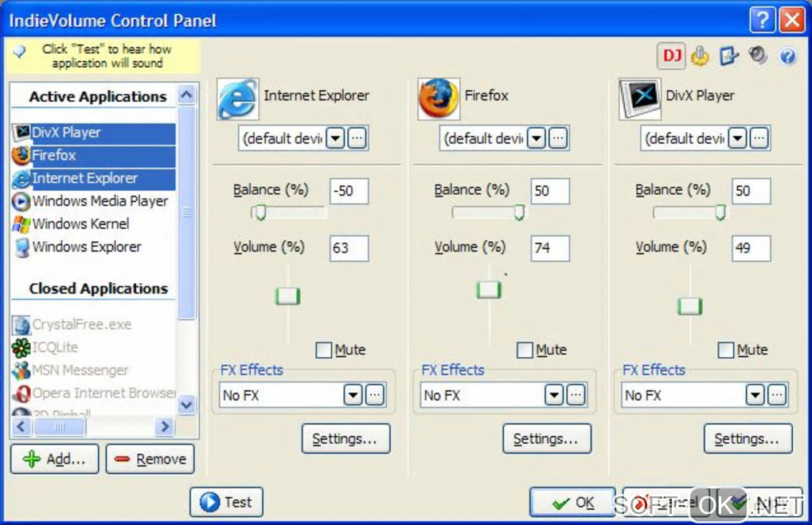
Task: Click the Opera Internet Browser icon
Action: coord(21,394)
